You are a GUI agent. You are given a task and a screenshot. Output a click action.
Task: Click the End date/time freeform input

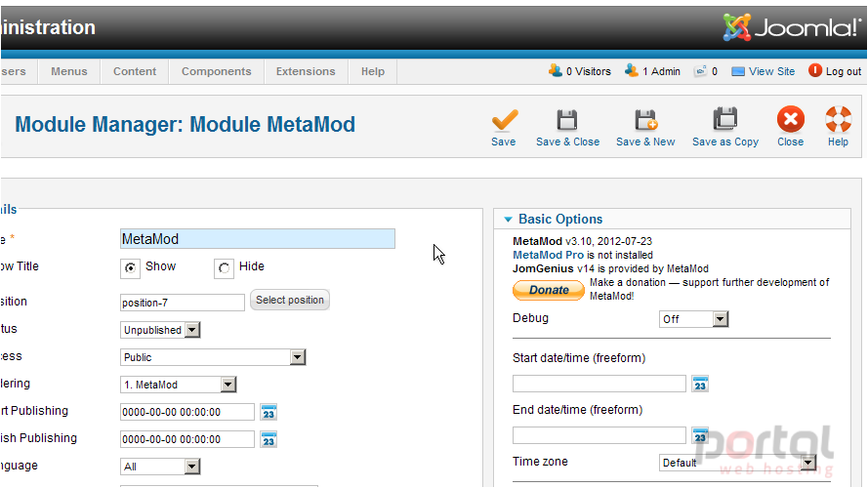pos(599,435)
